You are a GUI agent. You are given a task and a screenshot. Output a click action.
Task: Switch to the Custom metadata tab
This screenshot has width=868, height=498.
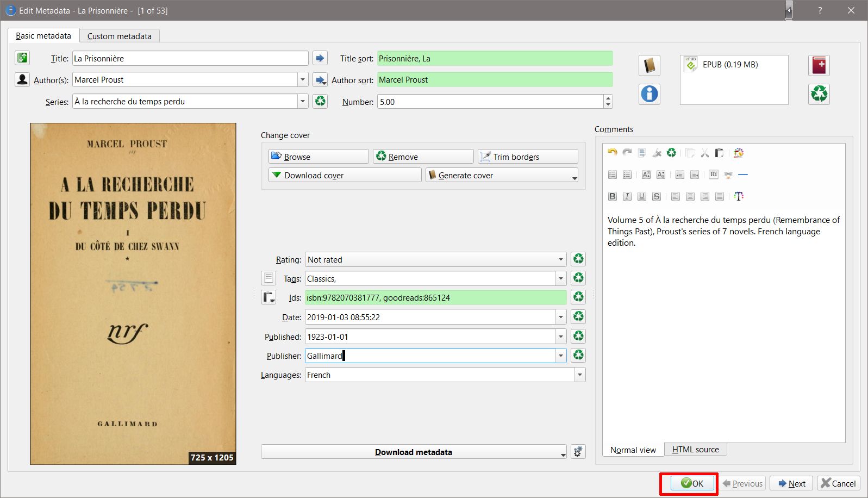(119, 36)
